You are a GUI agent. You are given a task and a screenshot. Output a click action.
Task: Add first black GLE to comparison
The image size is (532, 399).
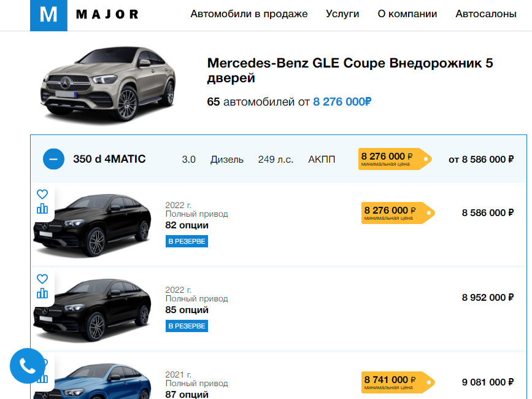click(42, 208)
